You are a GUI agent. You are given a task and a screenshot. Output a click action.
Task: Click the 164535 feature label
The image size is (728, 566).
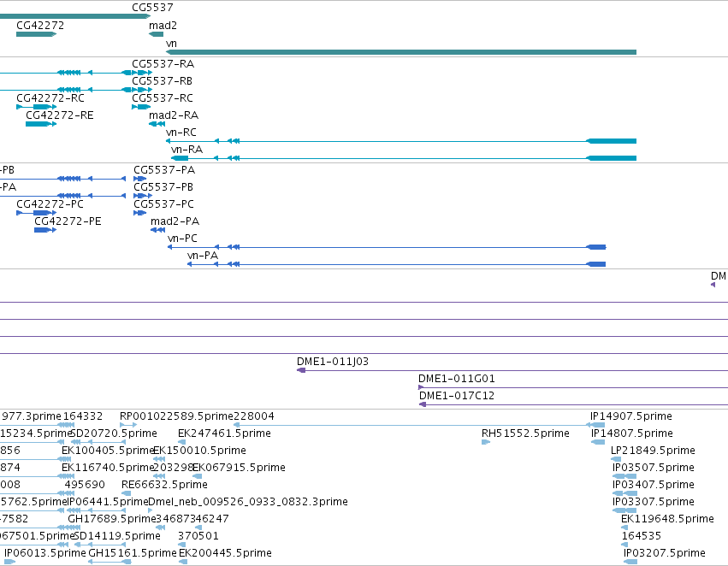click(642, 536)
